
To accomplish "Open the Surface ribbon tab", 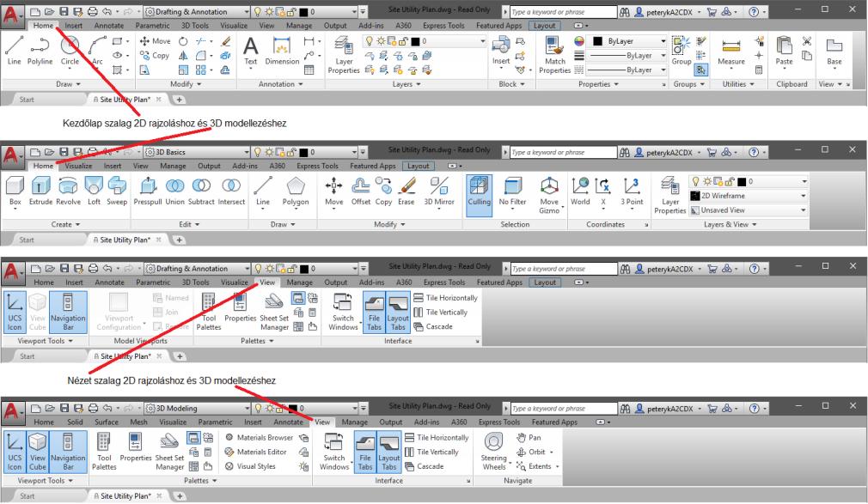I will (x=107, y=422).
